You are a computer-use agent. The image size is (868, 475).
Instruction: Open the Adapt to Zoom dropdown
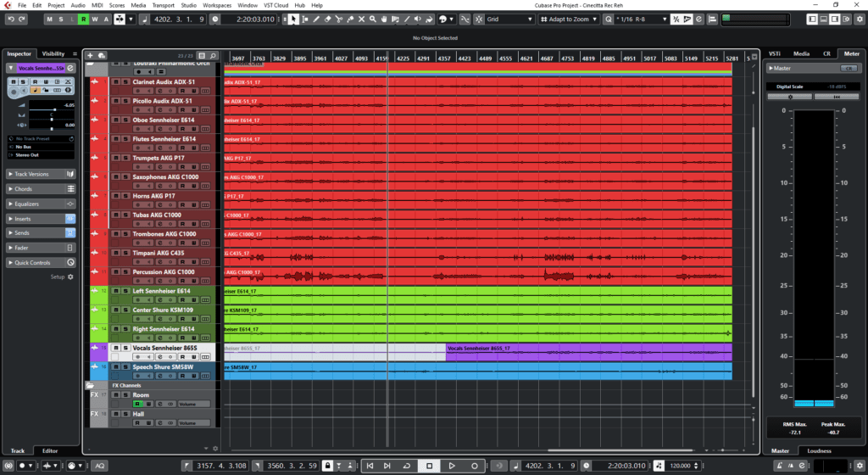[x=569, y=19]
